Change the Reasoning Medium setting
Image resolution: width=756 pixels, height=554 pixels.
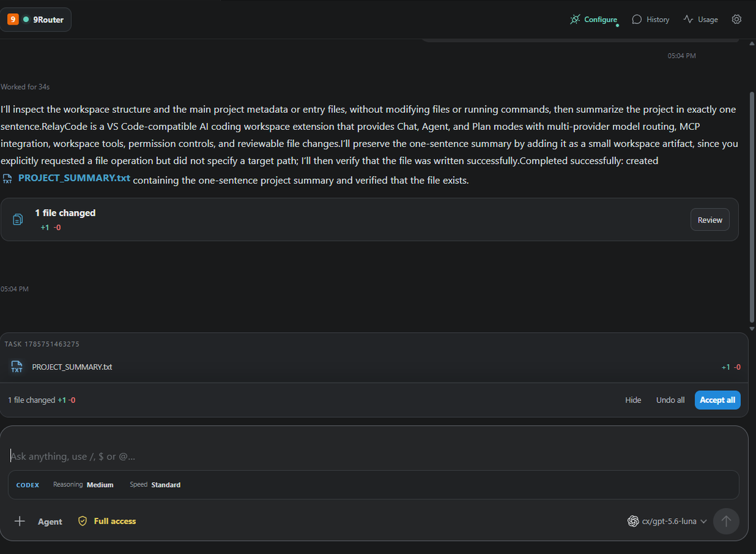83,485
